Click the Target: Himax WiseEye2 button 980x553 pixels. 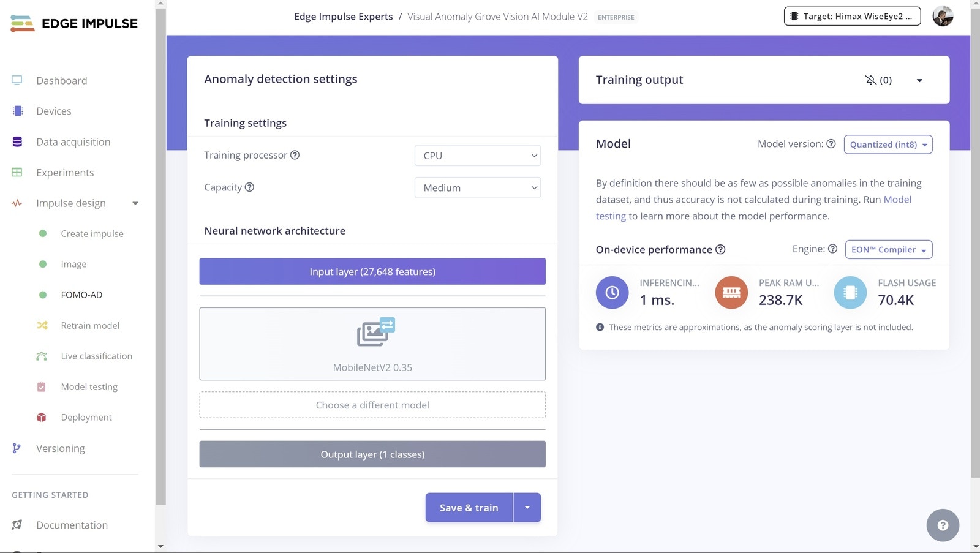[x=852, y=16]
